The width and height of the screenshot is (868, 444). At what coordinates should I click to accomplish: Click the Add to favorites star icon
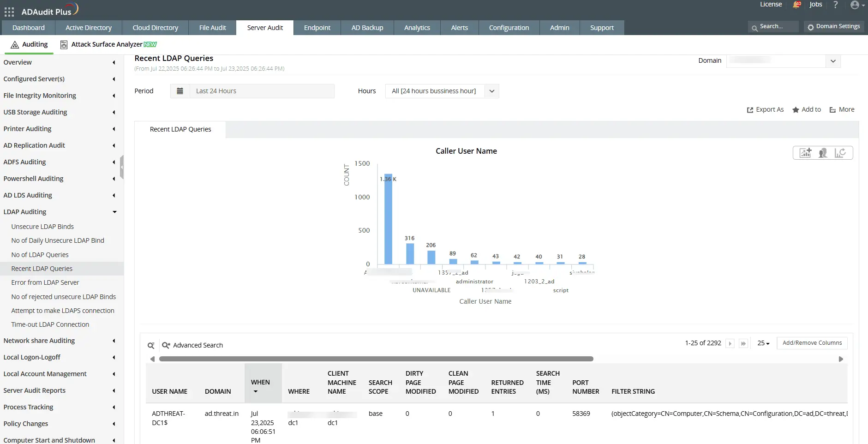point(796,110)
